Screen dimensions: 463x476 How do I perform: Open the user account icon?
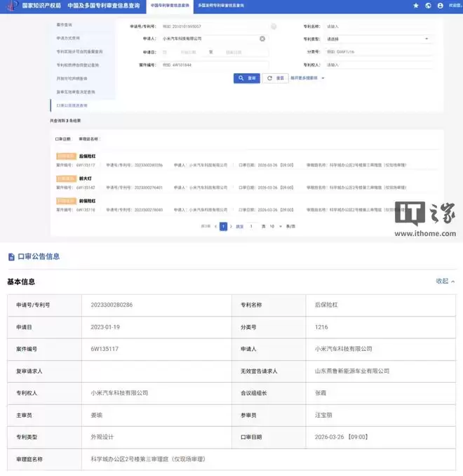440,5
